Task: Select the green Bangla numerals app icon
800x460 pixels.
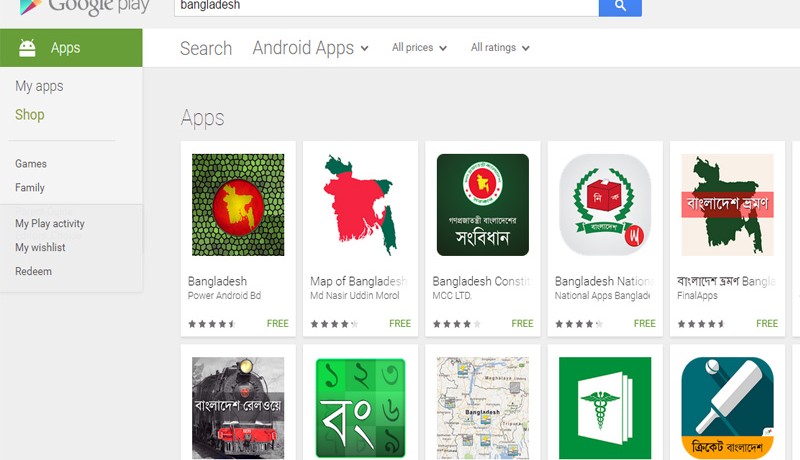Action: pos(360,408)
